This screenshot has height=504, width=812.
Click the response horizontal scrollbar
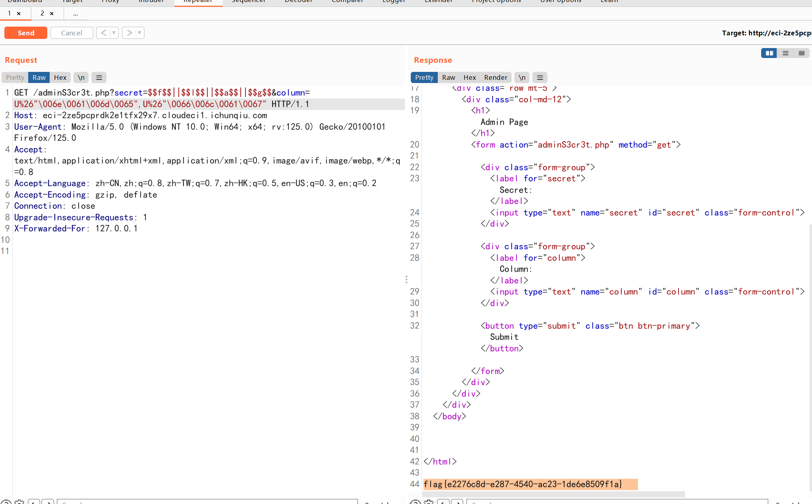coord(554,494)
